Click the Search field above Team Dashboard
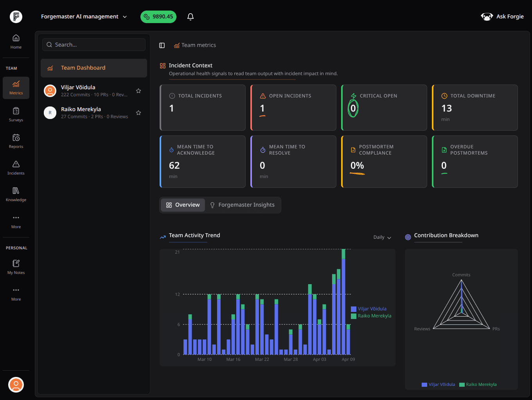Viewport: 532px width, 400px height. point(93,44)
